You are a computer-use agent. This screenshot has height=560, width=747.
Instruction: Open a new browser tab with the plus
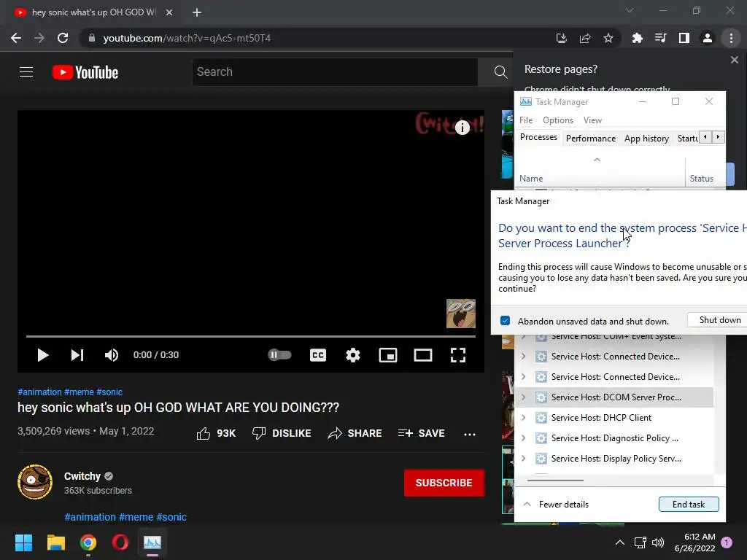pos(197,12)
